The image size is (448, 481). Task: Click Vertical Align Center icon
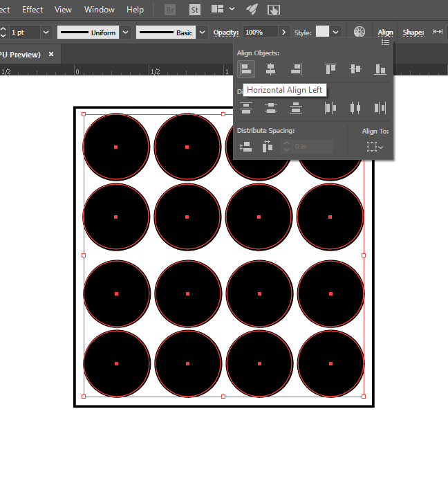(355, 69)
